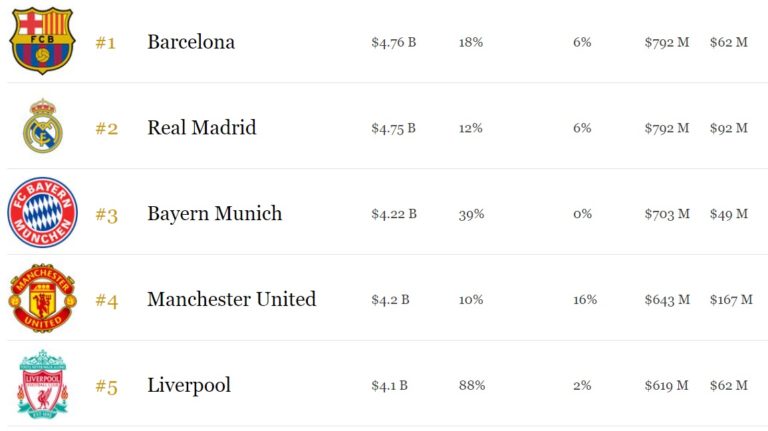This screenshot has height=431, width=768.
Task: Select the #2 rank label
Action: 106,129
